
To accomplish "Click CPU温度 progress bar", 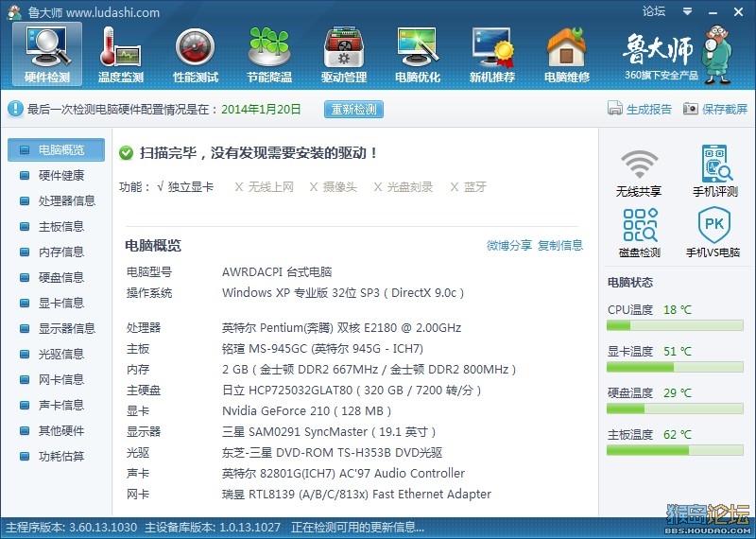I will pos(675,325).
